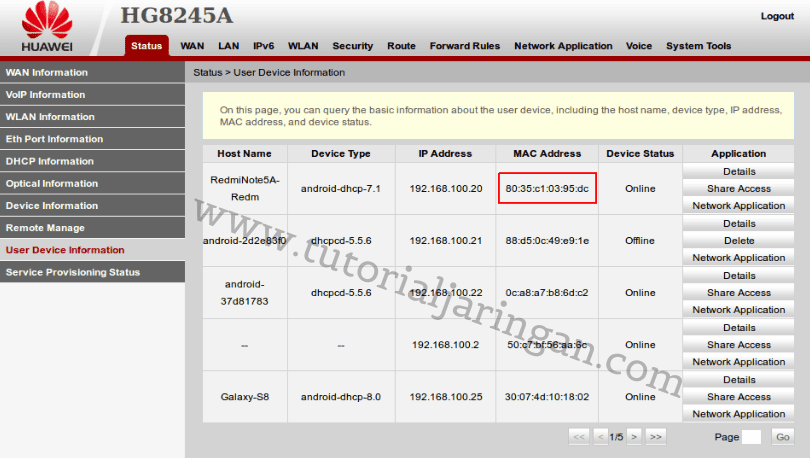Open the LAN tab
Viewport: 810px width, 458px height.
228,45
